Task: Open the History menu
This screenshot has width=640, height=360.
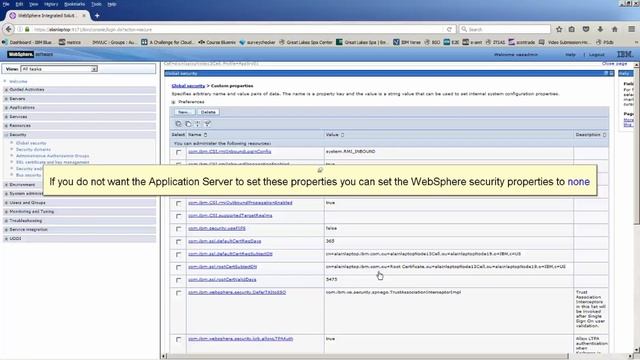Action: click(x=51, y=4)
